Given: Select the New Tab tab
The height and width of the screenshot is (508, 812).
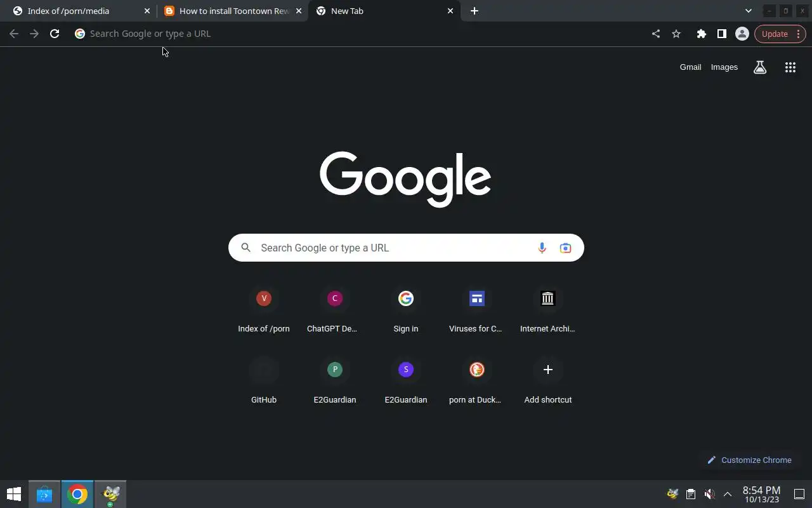Looking at the screenshot, I should coord(384,11).
